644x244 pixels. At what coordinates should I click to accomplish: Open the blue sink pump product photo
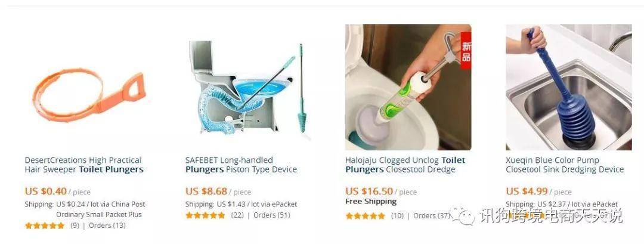569,88
